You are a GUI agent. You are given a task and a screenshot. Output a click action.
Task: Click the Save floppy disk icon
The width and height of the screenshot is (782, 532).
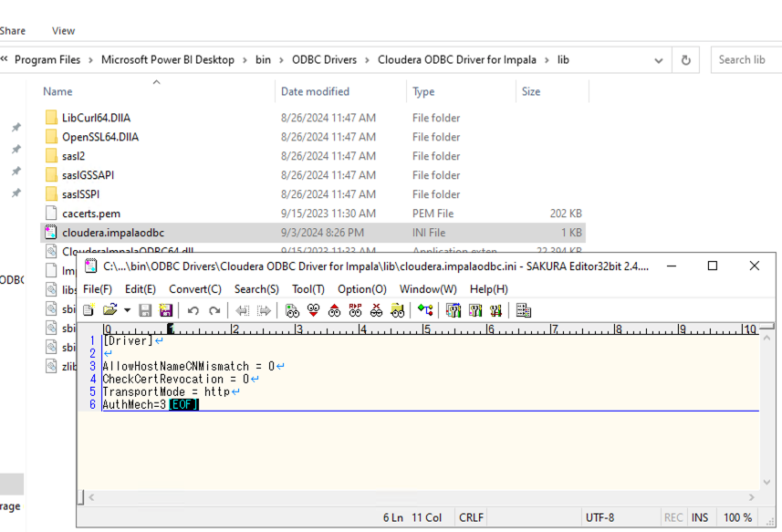(145, 310)
